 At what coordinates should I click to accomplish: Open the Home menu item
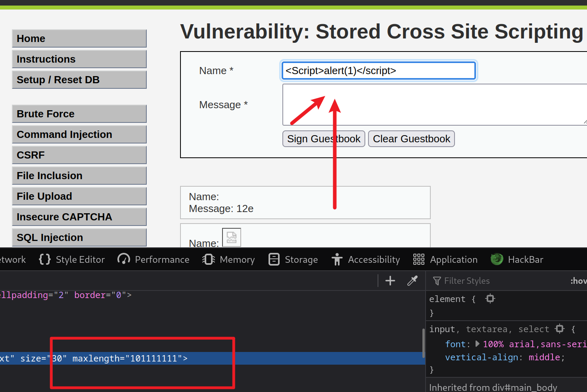click(x=79, y=38)
